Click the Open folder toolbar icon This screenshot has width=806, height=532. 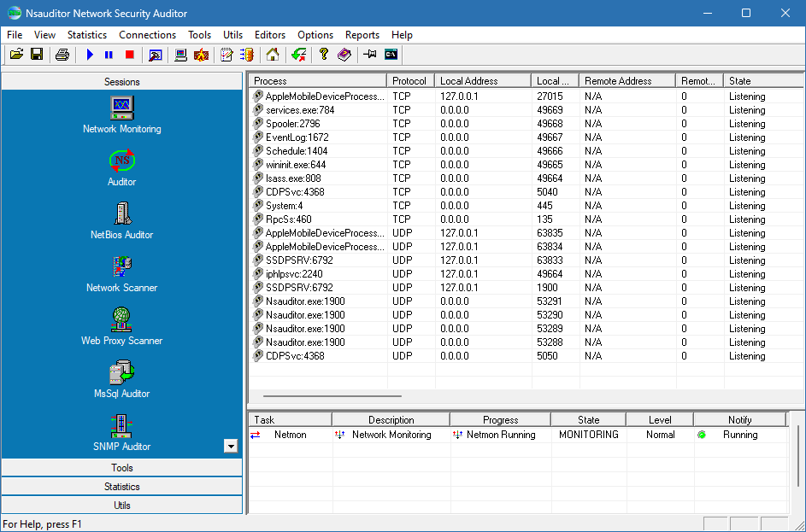[16, 55]
